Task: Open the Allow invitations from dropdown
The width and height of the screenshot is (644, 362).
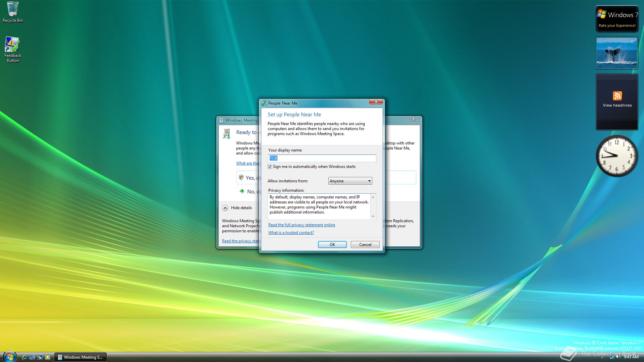Action: pos(350,181)
